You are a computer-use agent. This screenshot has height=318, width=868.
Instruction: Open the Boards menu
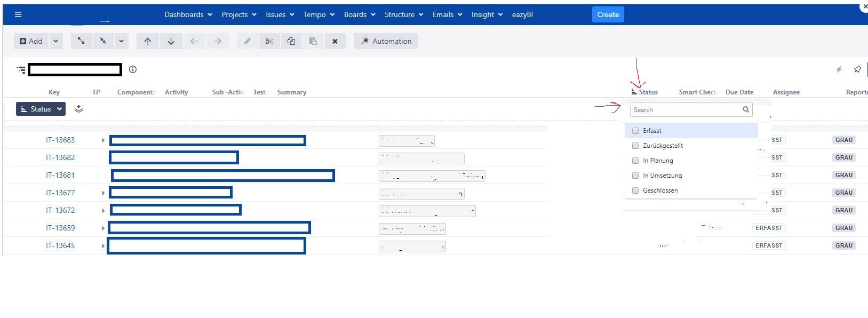(x=360, y=14)
